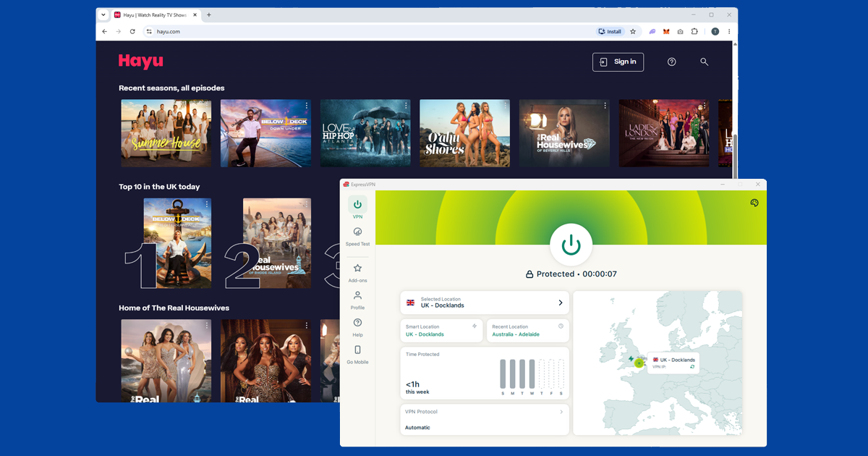Open Add-ons in ExpressVPN sidebar

click(x=357, y=272)
